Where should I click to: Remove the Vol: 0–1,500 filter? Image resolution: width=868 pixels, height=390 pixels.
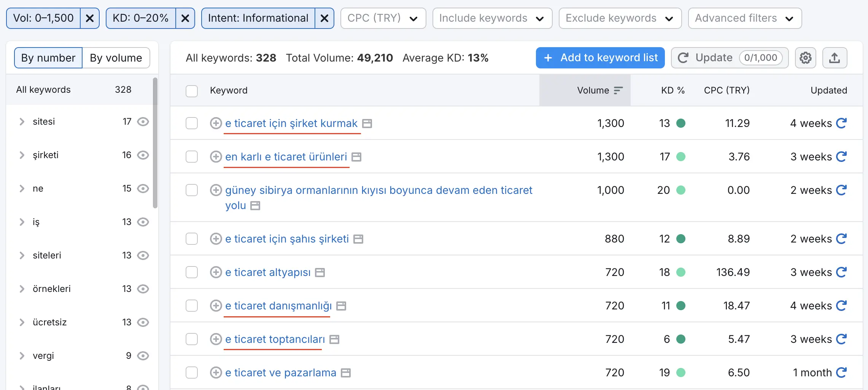click(x=90, y=18)
